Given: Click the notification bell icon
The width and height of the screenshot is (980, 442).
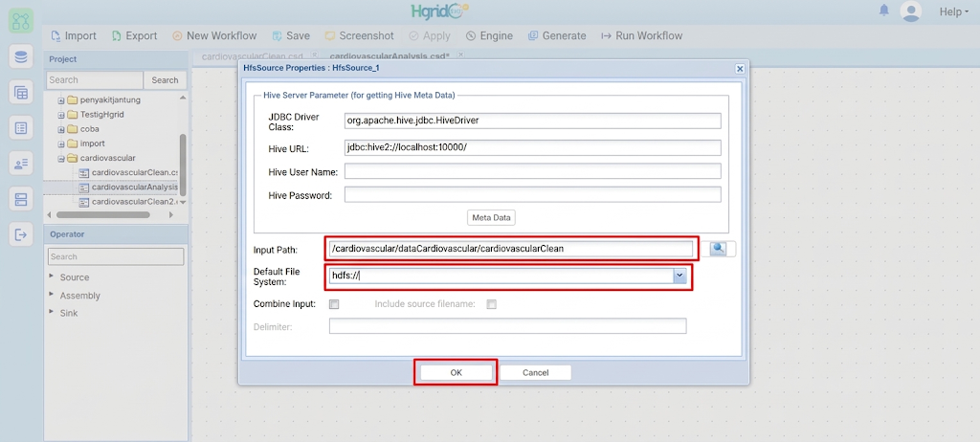Looking at the screenshot, I should pos(883,11).
